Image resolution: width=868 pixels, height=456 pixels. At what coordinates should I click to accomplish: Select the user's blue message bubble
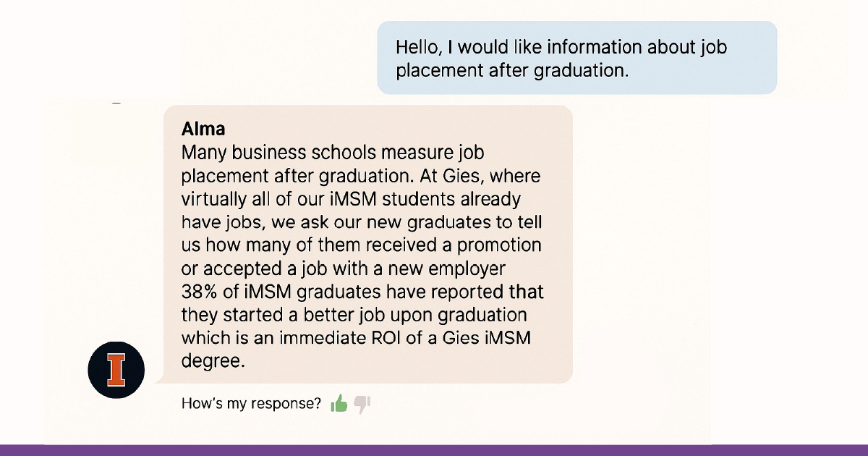click(x=576, y=58)
